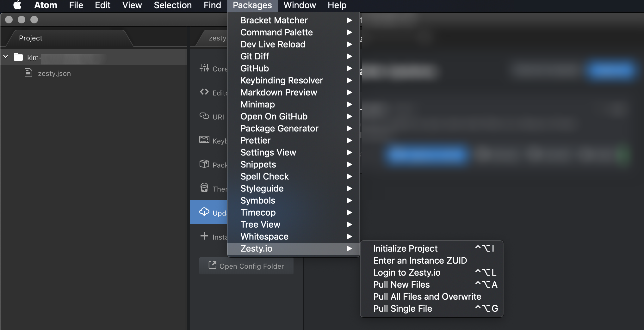The height and width of the screenshot is (330, 644).
Task: Click the Keybindings keyboard icon
Action: (204, 140)
